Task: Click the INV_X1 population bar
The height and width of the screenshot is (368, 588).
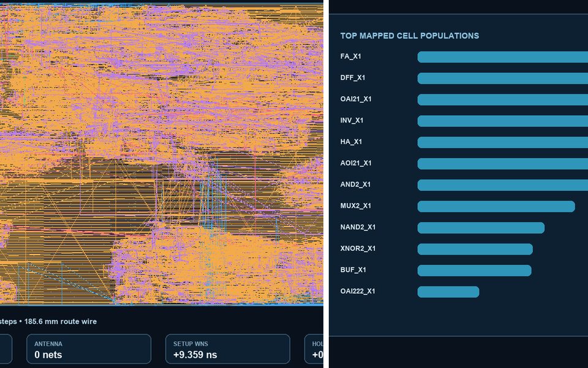Action: pyautogui.click(x=502, y=121)
